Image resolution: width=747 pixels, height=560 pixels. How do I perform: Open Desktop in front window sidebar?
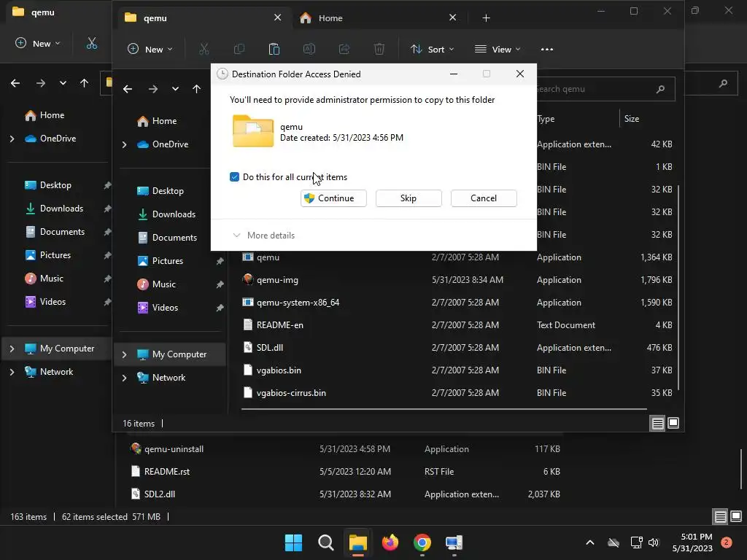click(x=168, y=191)
